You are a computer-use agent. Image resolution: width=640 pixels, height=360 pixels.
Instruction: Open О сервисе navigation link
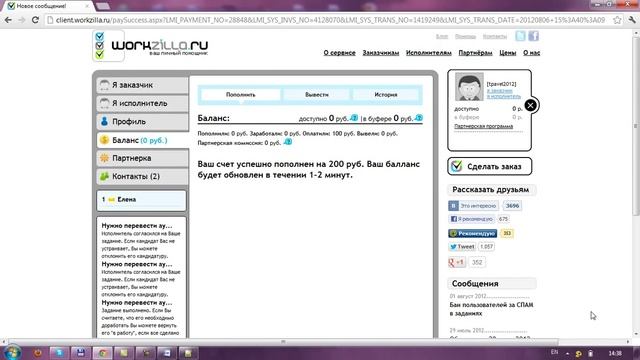click(x=340, y=53)
